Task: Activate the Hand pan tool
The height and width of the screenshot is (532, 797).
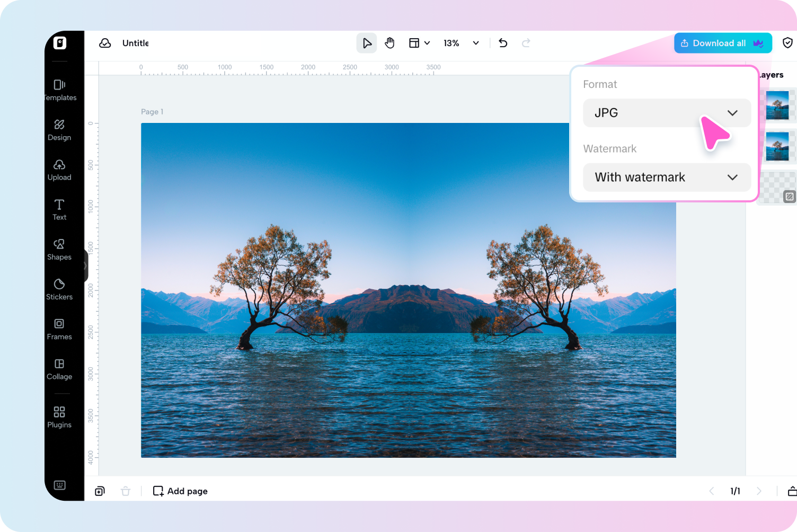Action: pos(390,43)
